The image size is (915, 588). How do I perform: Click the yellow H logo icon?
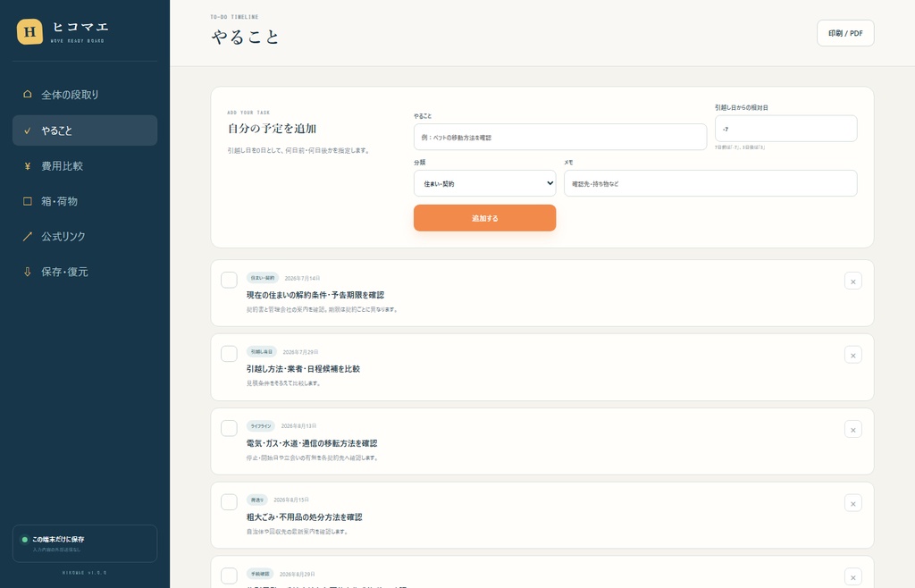coord(29,31)
